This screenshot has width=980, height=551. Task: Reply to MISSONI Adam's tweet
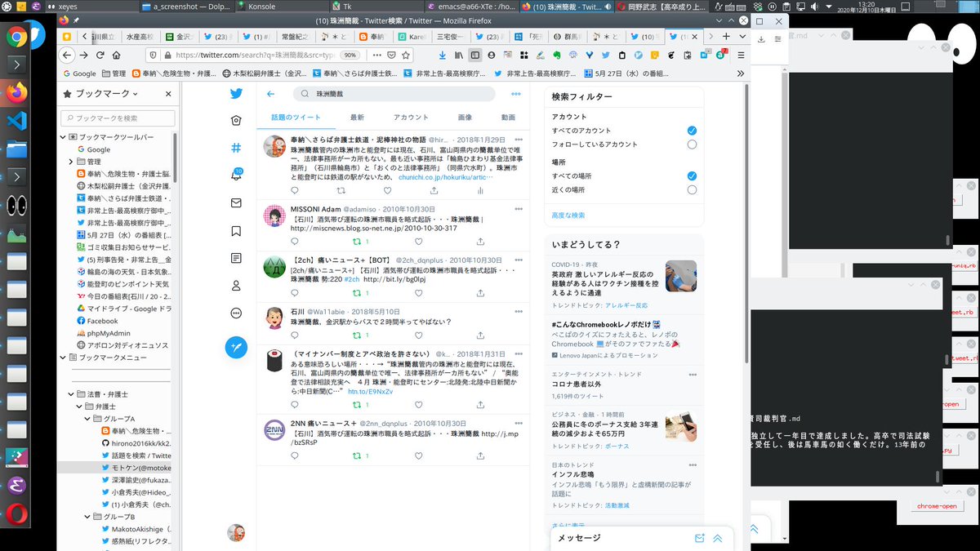[x=295, y=242]
